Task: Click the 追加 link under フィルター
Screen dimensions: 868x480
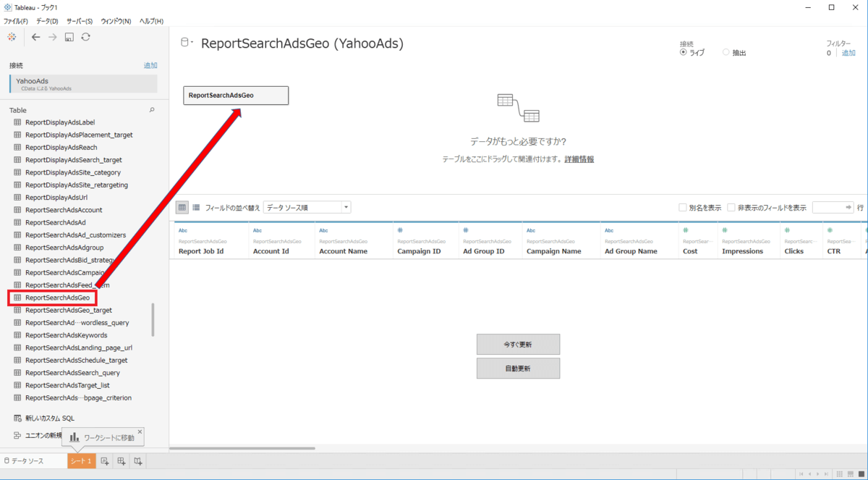Action: point(848,53)
